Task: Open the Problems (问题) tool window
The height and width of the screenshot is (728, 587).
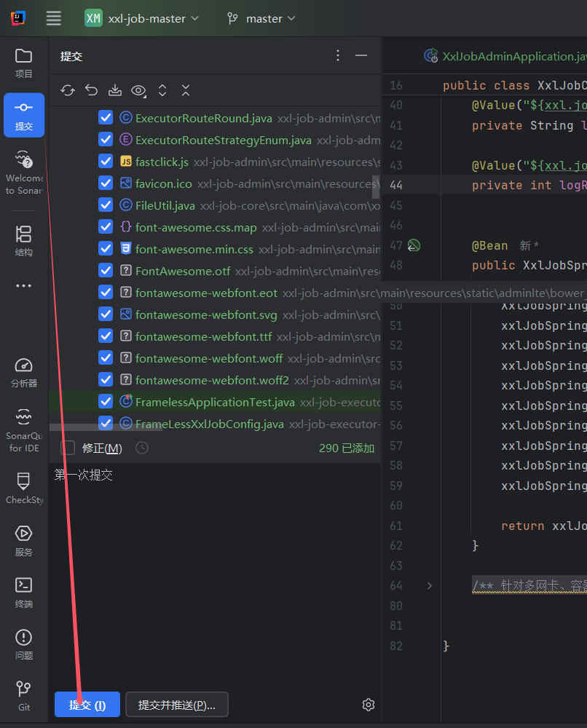Action: 24,644
